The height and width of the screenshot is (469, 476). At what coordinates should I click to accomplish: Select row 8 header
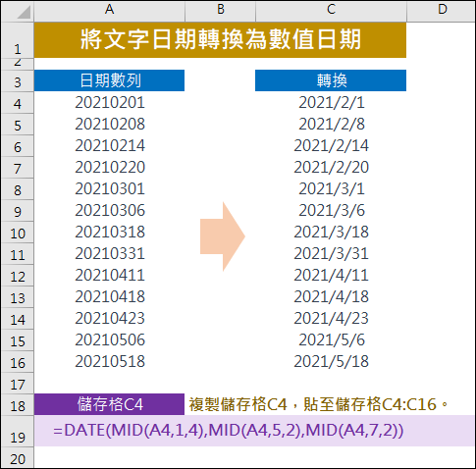click(x=18, y=189)
